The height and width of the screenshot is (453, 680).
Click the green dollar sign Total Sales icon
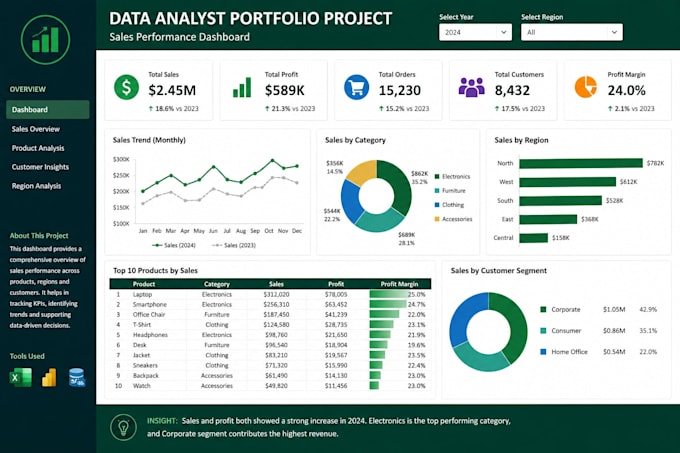[x=126, y=87]
